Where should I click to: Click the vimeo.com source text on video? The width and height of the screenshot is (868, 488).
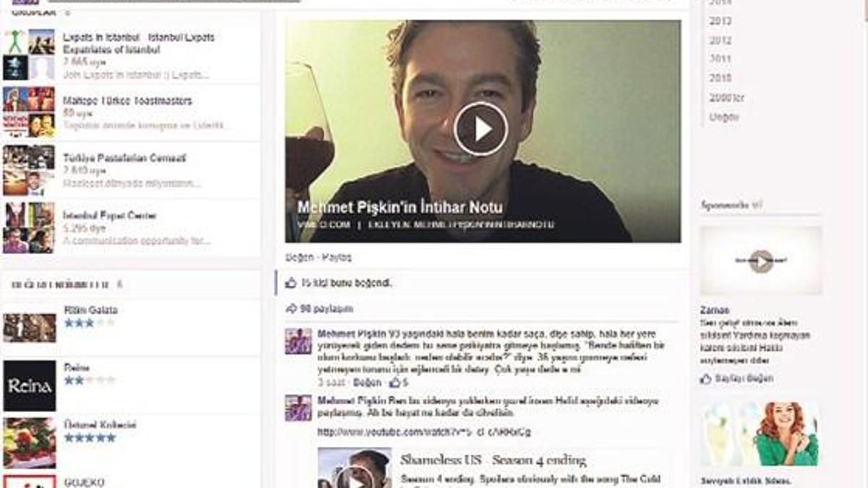323,226
